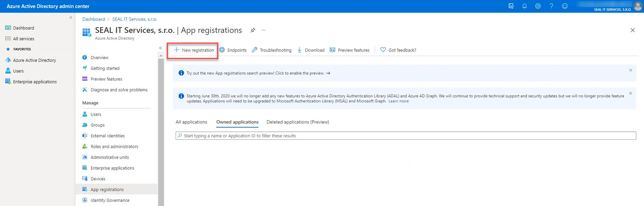644x206 pixels.
Task: Click Learn more link
Action: tap(398, 101)
